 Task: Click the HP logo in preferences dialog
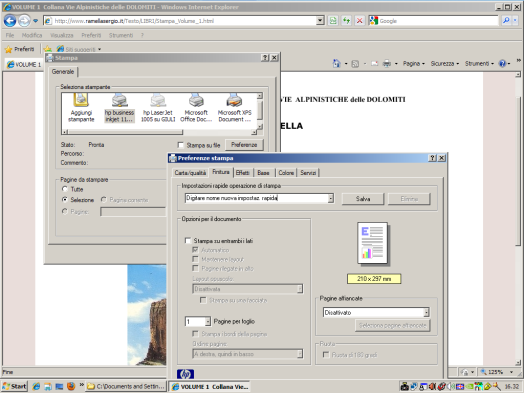click(185, 374)
